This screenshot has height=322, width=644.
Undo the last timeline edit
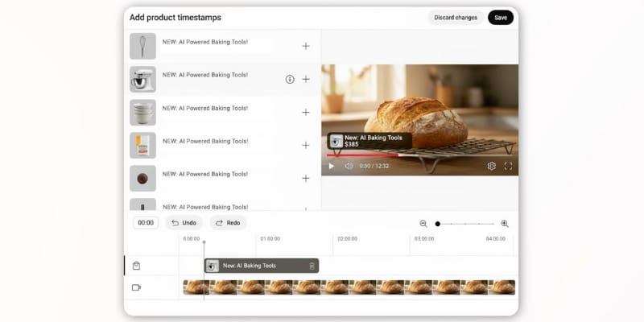(x=184, y=223)
